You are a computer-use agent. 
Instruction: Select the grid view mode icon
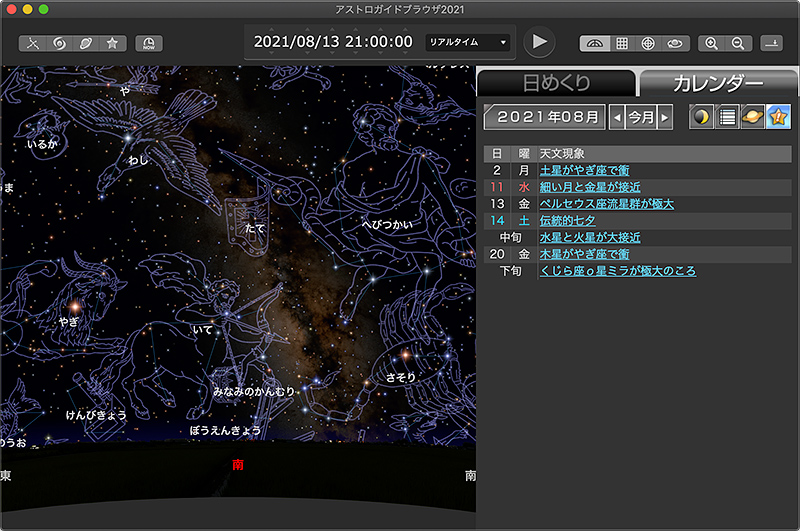(622, 43)
